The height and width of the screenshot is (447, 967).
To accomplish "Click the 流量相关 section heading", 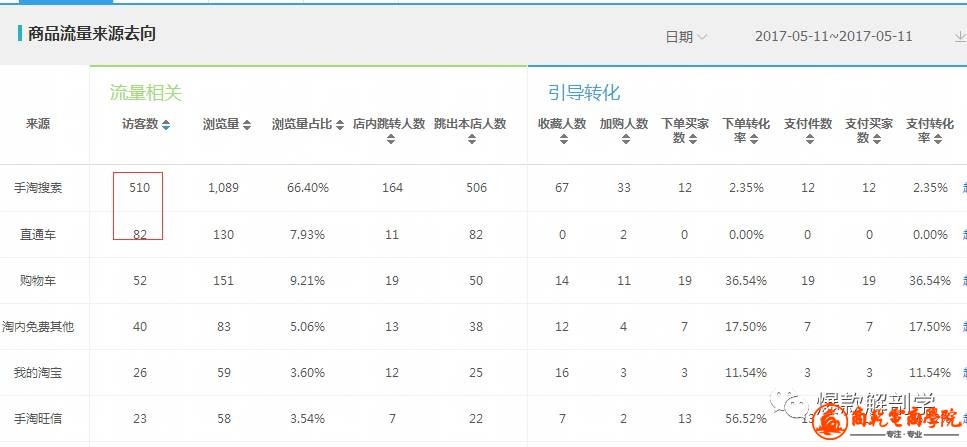I will point(146,93).
